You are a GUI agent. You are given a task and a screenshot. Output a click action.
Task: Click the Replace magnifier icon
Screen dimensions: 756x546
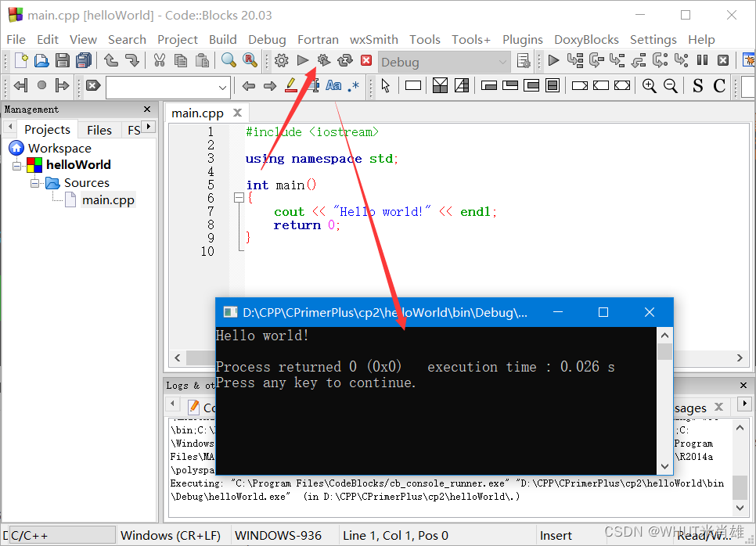point(250,61)
